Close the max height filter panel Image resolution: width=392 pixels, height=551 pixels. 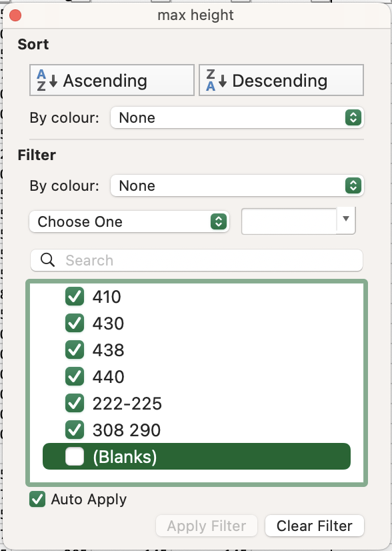click(15, 15)
